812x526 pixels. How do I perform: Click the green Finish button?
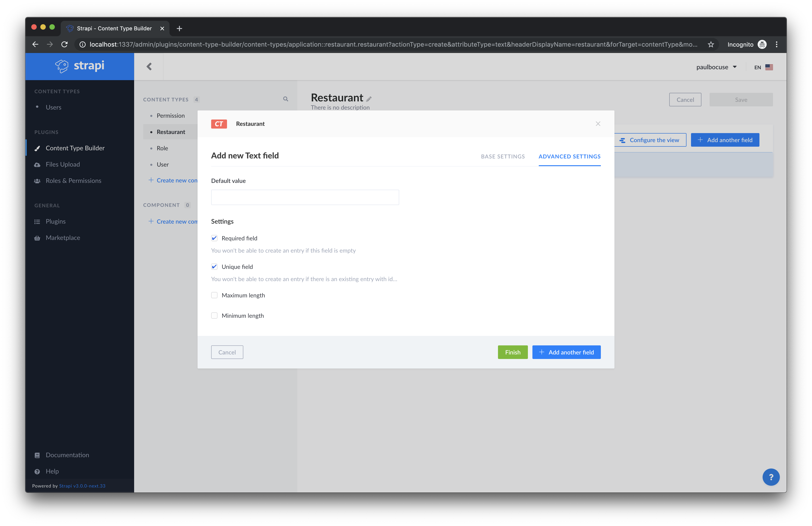click(512, 352)
